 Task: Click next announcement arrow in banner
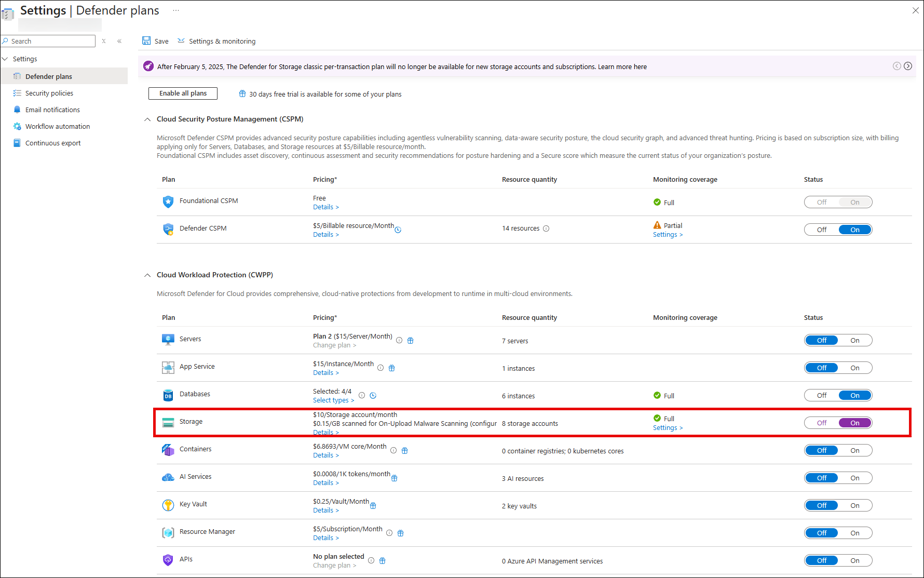click(908, 66)
